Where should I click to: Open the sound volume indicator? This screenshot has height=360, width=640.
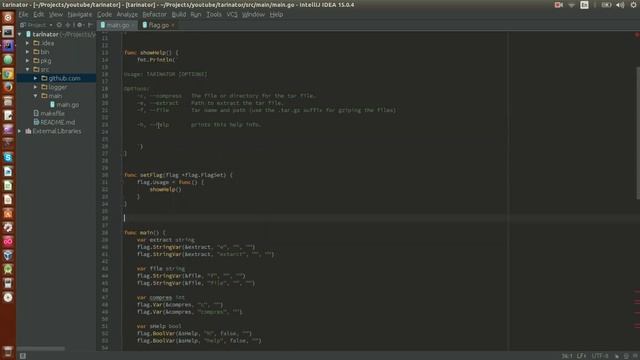tap(620, 5)
